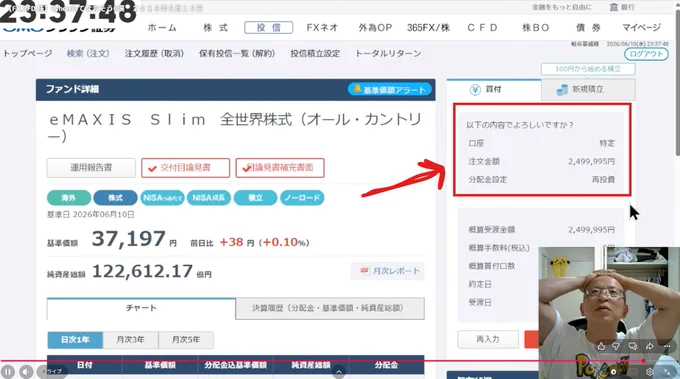Dislike the video with the thumbs-down icon
The width and height of the screenshot is (680, 379).
616,346
